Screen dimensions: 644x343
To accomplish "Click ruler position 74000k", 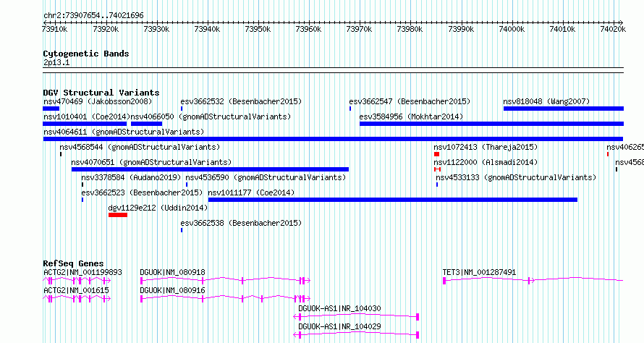I will pyautogui.click(x=512, y=29).
